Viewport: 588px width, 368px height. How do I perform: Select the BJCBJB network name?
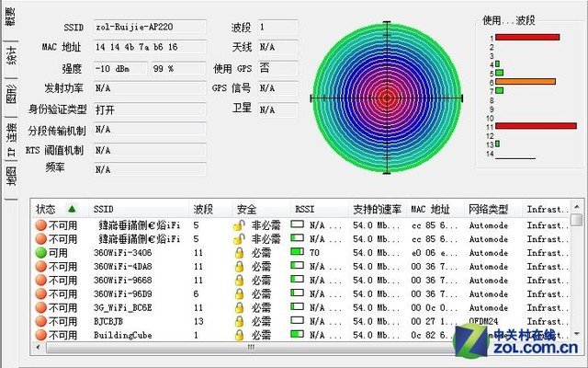pos(108,321)
